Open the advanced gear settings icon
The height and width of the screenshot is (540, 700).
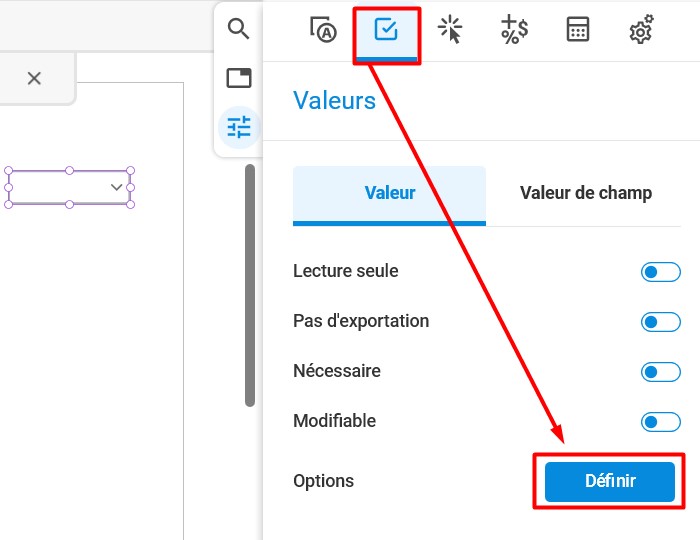[642, 29]
